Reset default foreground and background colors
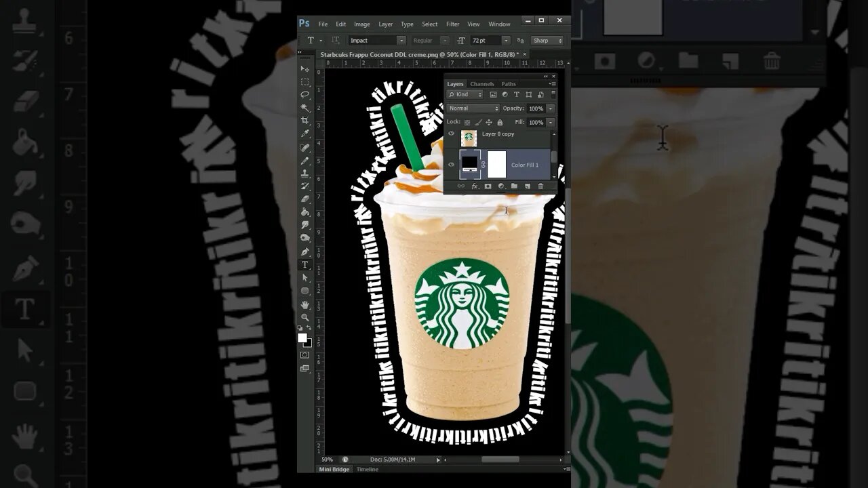 point(300,328)
